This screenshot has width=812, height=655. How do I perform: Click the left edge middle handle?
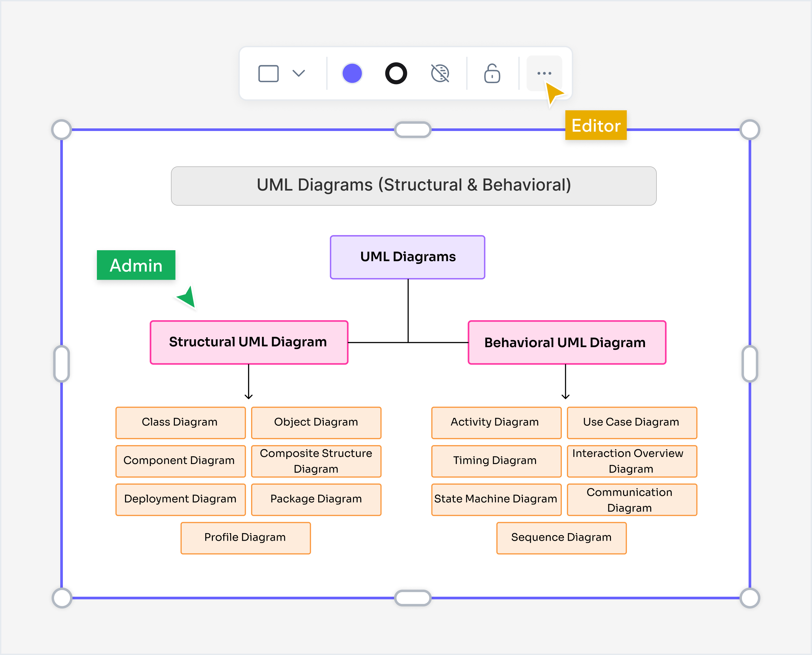pyautogui.click(x=62, y=364)
